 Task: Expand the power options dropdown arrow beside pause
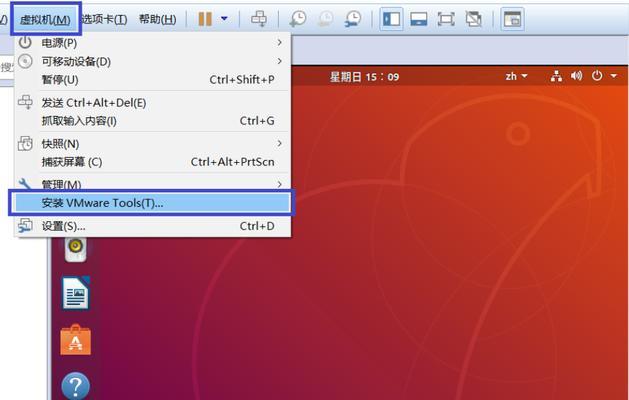point(224,18)
